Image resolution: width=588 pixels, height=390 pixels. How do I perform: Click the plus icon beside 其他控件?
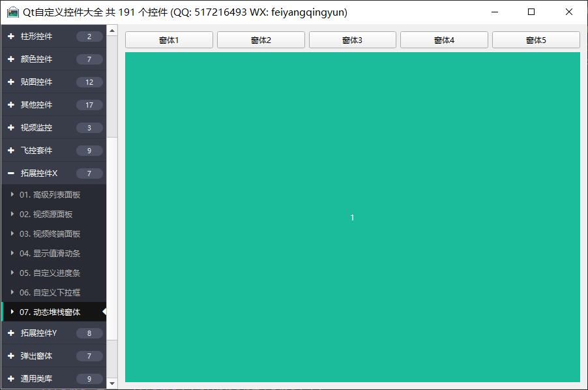coord(11,105)
